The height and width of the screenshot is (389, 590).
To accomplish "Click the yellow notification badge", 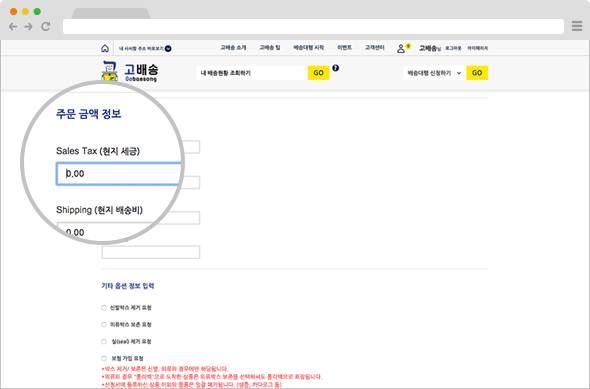I will [408, 46].
